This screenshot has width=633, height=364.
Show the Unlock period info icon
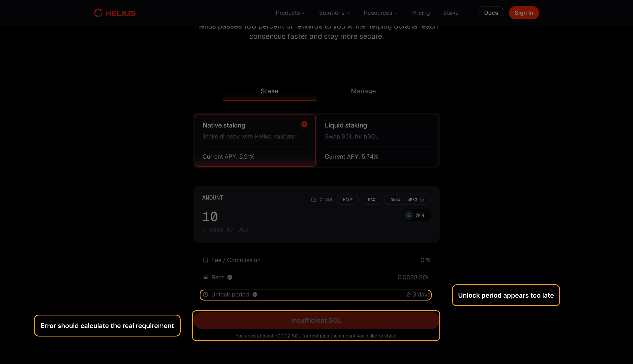(x=255, y=294)
